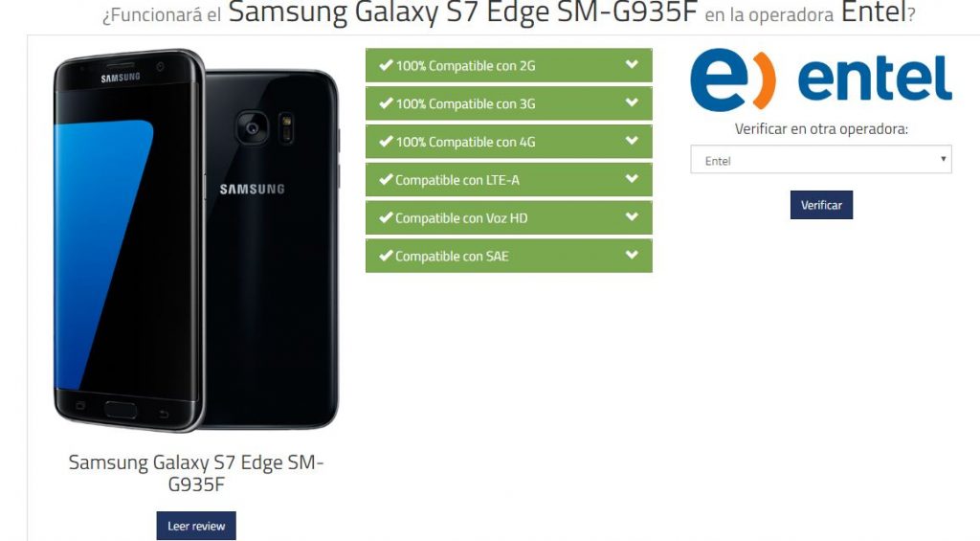The image size is (980, 541).
Task: Expand the 2G compatibility chevron
Action: tap(632, 64)
